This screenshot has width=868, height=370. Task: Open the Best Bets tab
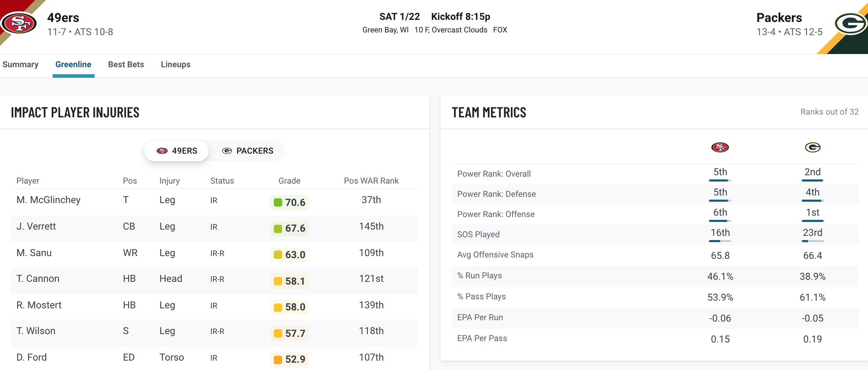[126, 64]
